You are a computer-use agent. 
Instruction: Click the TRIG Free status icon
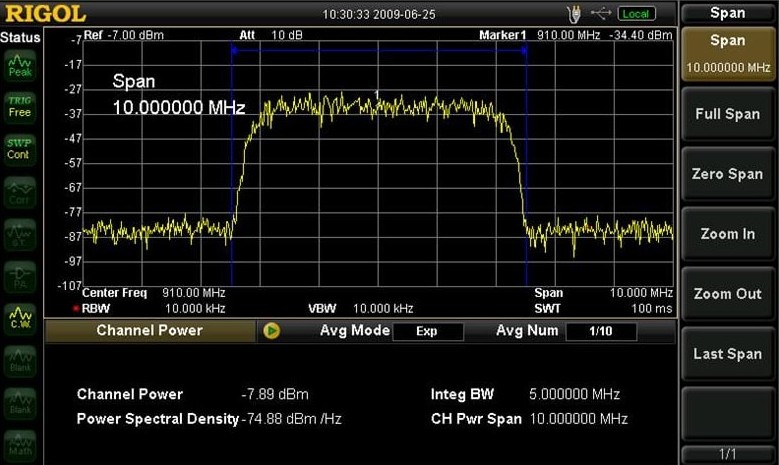pyautogui.click(x=20, y=106)
